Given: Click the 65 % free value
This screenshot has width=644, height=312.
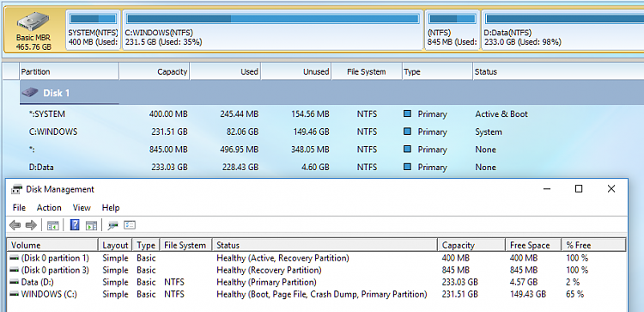Looking at the screenshot, I should (x=574, y=294).
